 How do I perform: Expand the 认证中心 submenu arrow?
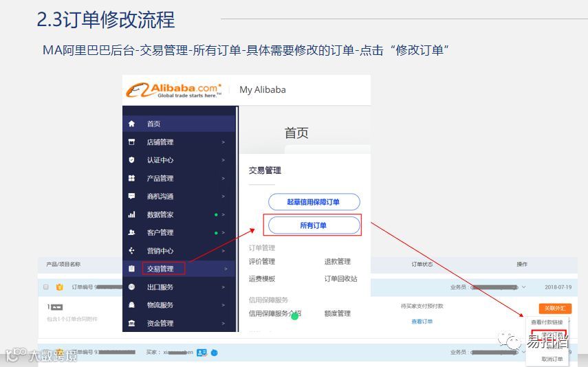[x=223, y=160]
